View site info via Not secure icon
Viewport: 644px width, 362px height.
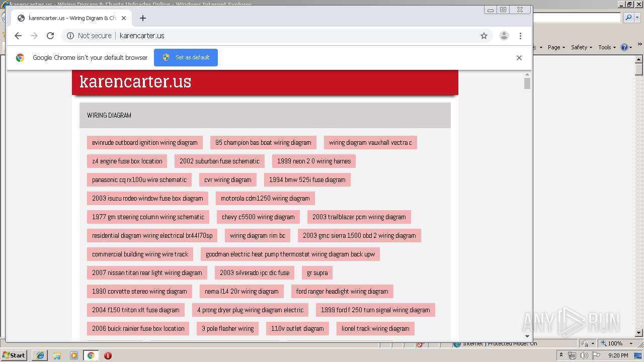(x=70, y=36)
